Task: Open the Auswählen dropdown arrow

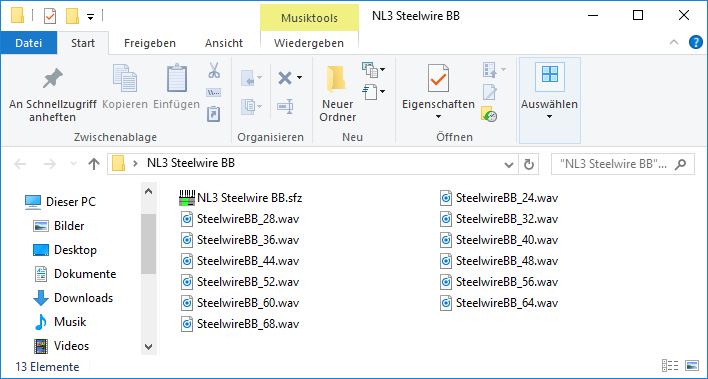Action: click(550, 117)
